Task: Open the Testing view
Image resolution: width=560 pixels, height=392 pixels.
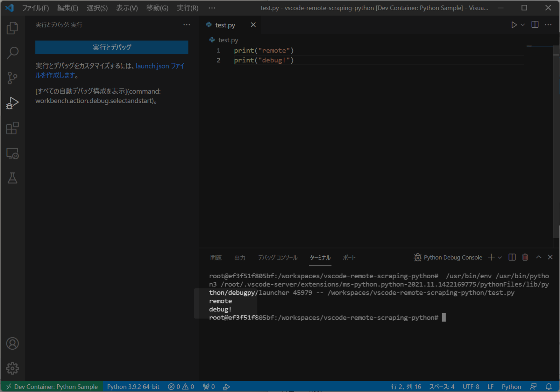Action: [x=12, y=178]
